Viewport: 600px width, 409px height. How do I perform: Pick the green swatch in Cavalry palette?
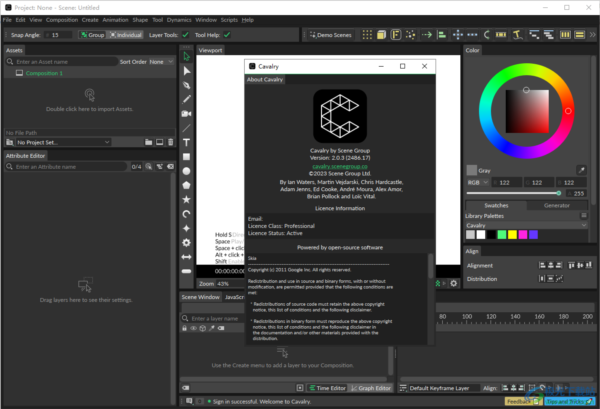coord(502,235)
